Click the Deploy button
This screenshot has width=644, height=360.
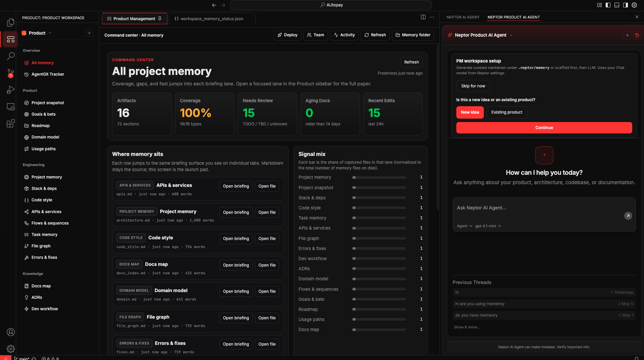[287, 35]
